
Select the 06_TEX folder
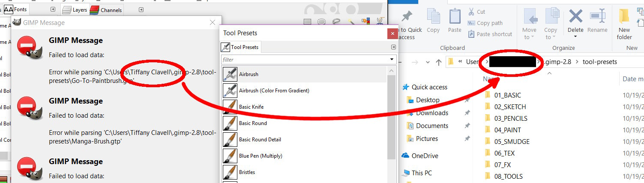point(500,153)
